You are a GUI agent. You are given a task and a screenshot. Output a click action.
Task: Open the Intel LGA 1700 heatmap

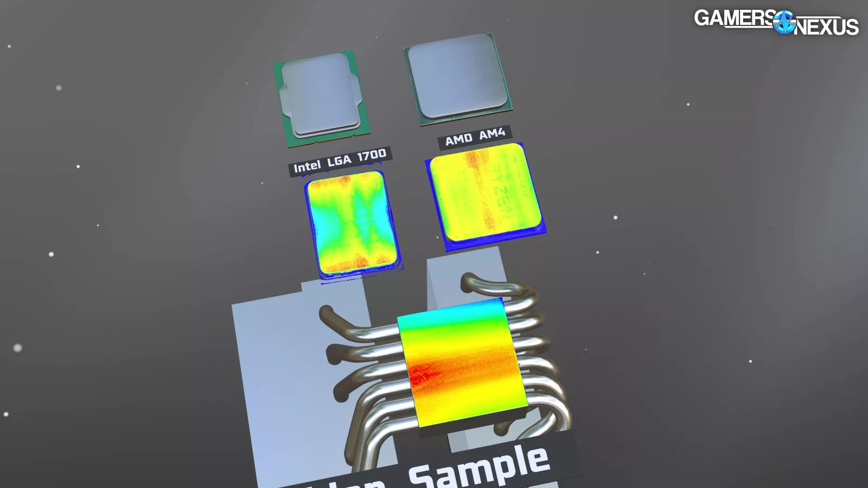coord(353,223)
